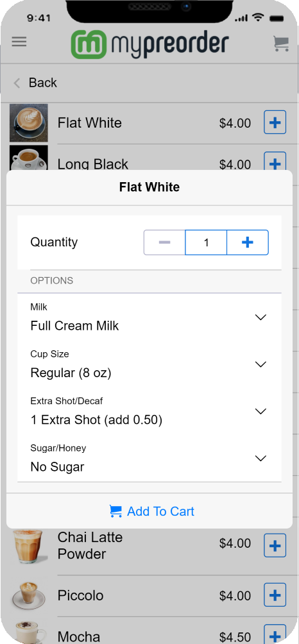Expand the Cup Size dropdown
Image resolution: width=299 pixels, height=644 pixels.
[x=149, y=364]
